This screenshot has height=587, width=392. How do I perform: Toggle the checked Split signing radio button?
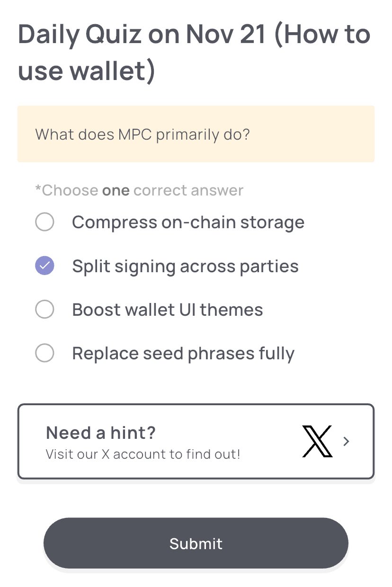[x=45, y=266]
